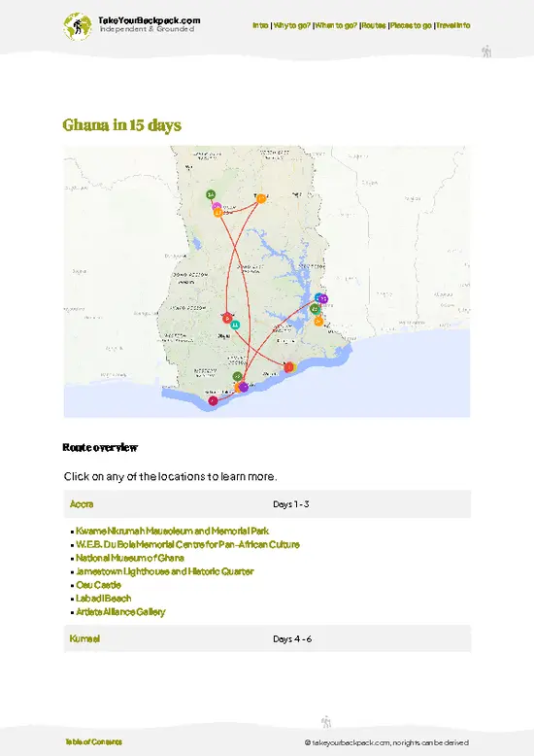
Task: Select the blue marker near the eastern border
Action: pos(318,297)
